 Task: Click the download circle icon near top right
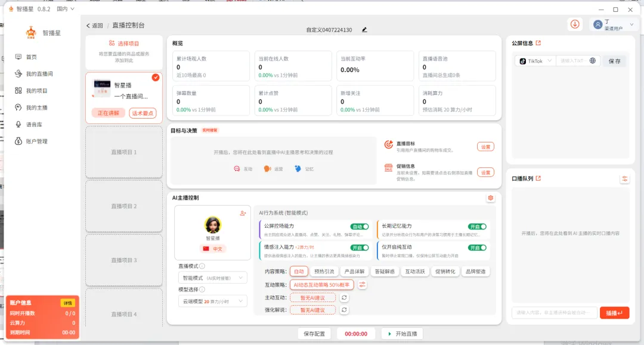[573, 25]
